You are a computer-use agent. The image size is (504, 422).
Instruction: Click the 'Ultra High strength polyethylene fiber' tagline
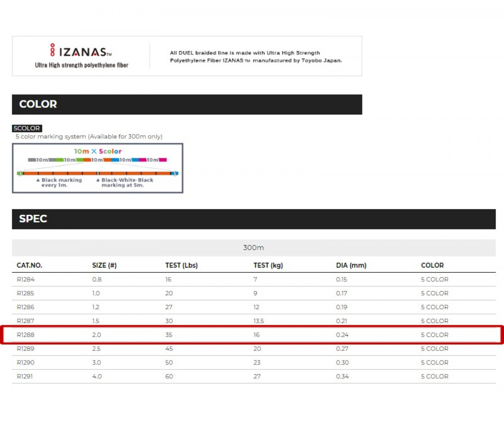click(x=81, y=65)
